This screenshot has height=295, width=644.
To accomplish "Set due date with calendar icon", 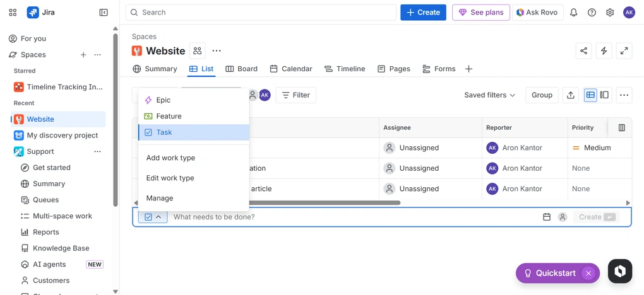I will pyautogui.click(x=547, y=217).
